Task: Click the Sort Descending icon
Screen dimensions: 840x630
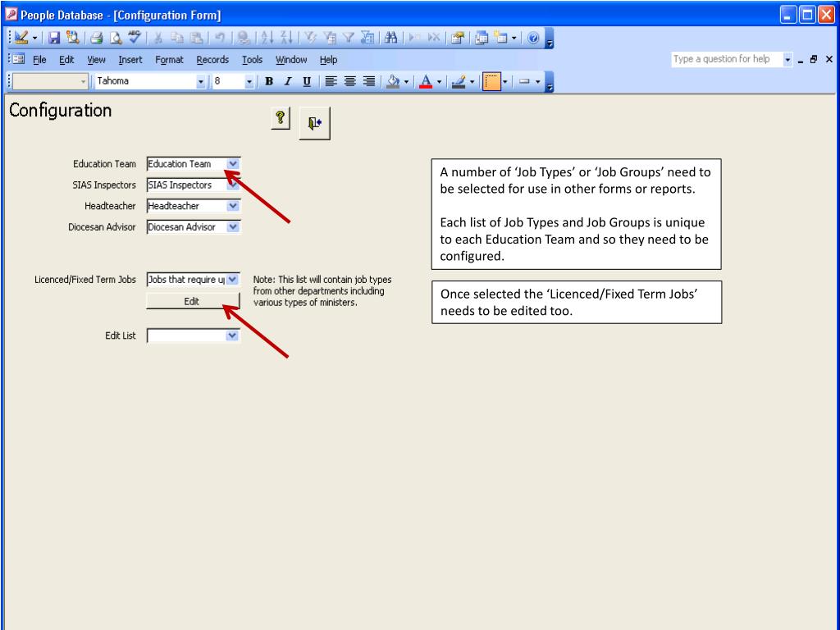Action: [286, 38]
